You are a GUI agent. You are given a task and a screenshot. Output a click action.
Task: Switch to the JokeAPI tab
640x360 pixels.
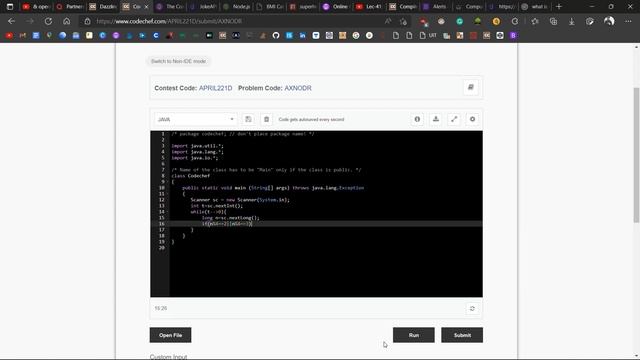click(x=204, y=7)
